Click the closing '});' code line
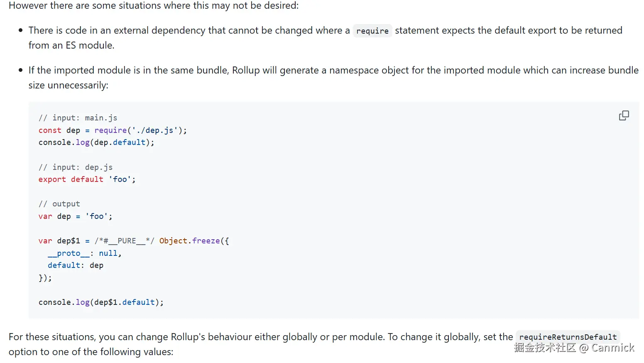Image resolution: width=644 pixels, height=363 pixels. coord(45,278)
